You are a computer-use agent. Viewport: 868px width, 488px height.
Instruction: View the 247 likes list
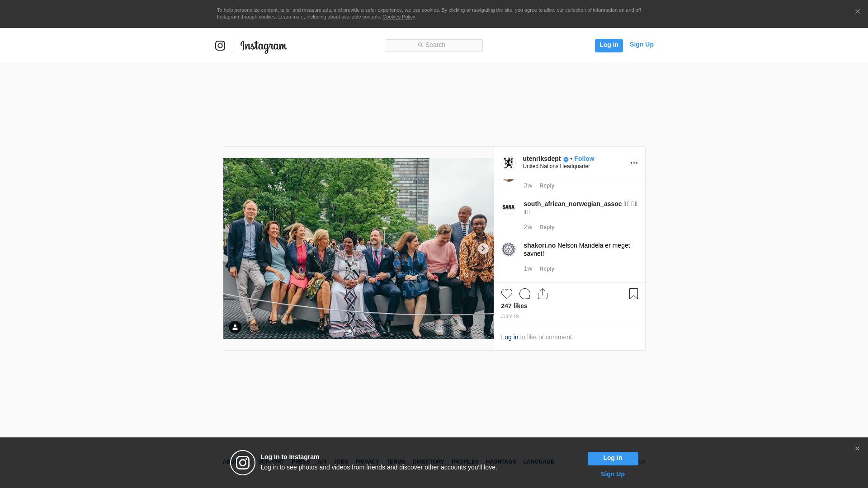(514, 306)
